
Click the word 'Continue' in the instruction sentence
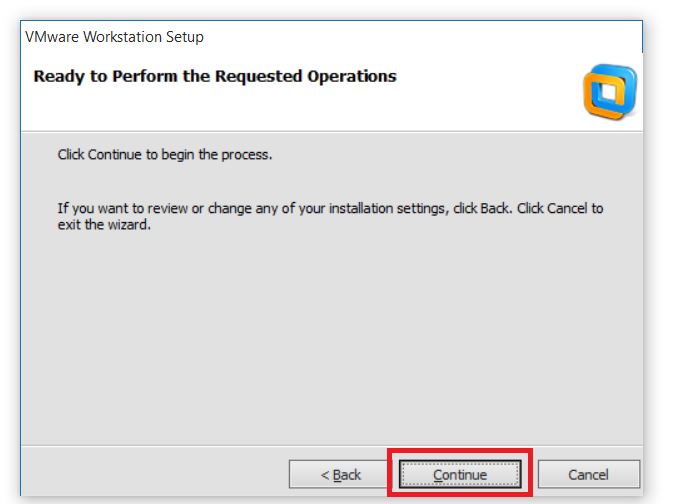click(x=115, y=155)
